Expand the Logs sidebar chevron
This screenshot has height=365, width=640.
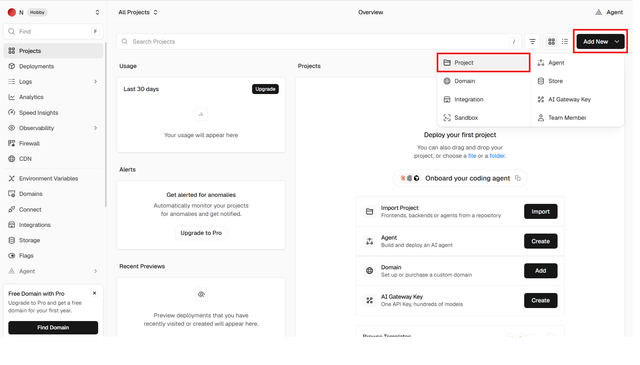[x=96, y=82]
